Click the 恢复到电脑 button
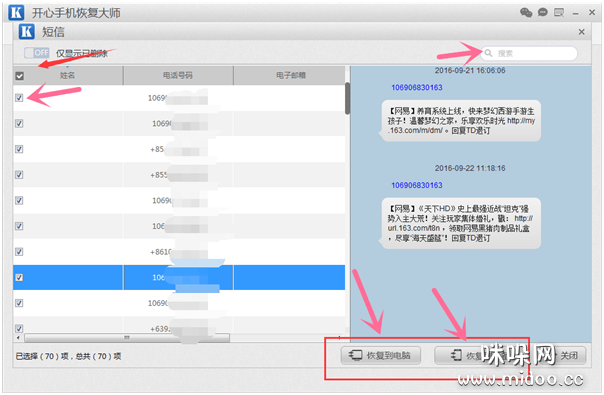604x395 pixels. [x=381, y=355]
